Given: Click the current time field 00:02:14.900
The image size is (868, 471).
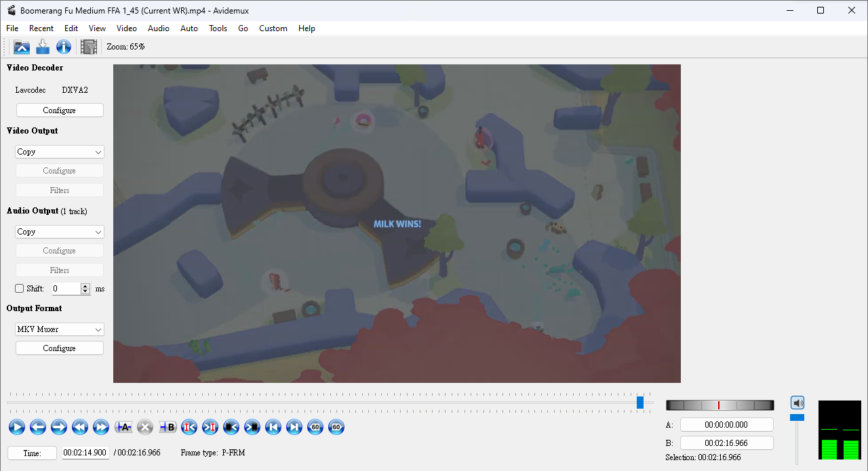Looking at the screenshot, I should (x=85, y=453).
